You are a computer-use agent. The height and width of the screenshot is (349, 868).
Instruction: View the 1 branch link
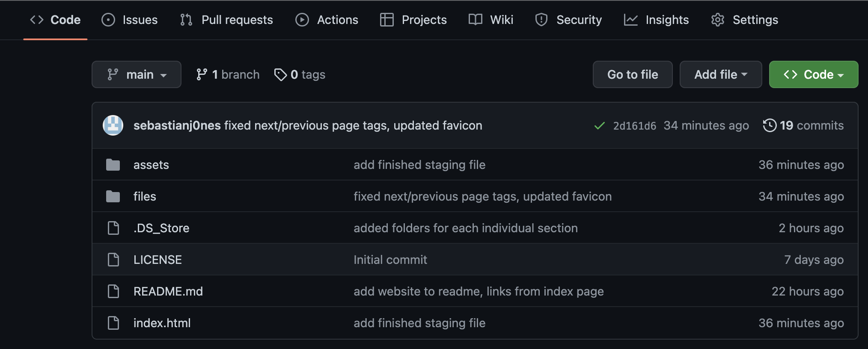point(228,74)
